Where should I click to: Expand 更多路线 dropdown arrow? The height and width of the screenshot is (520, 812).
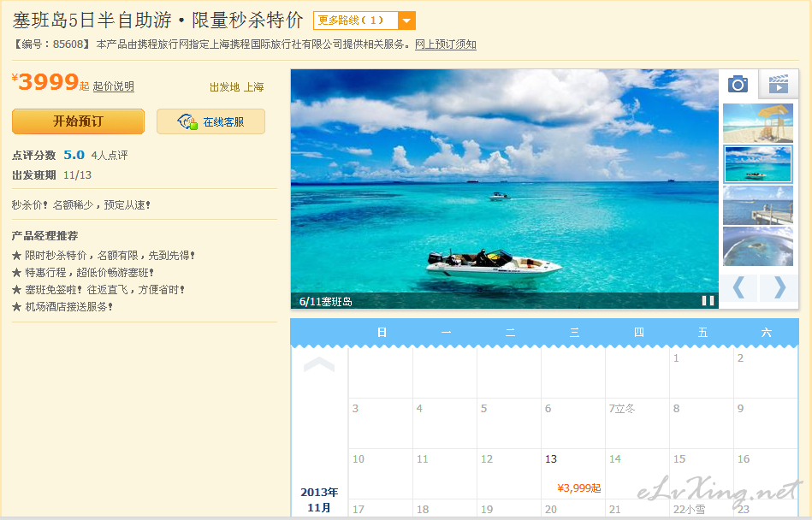[406, 21]
